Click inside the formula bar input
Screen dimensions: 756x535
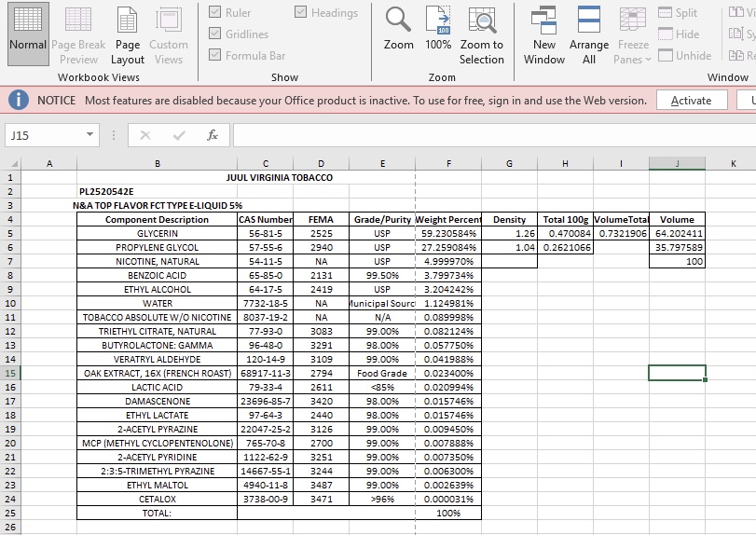pyautogui.click(x=494, y=135)
